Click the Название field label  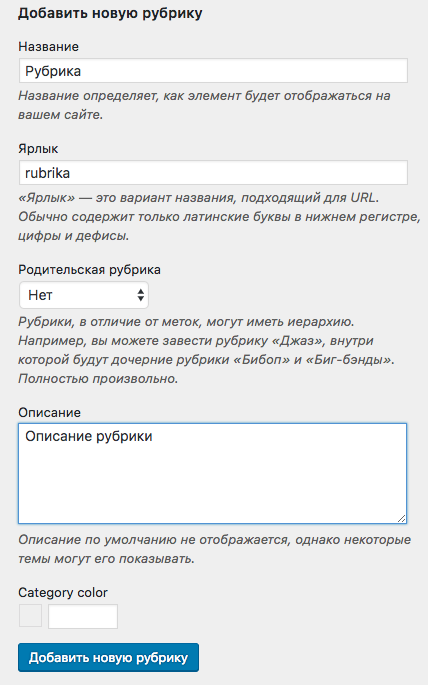tap(48, 47)
